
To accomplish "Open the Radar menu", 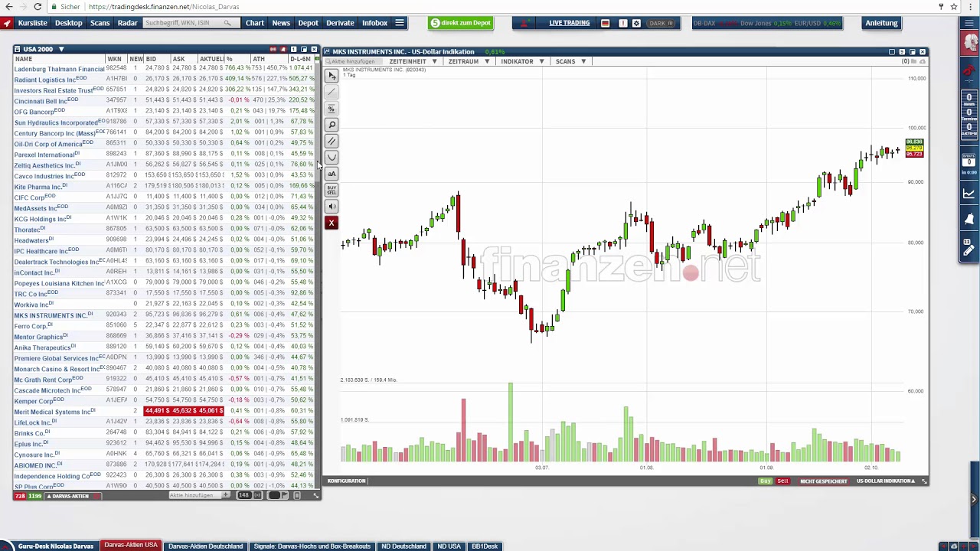I will point(127,23).
